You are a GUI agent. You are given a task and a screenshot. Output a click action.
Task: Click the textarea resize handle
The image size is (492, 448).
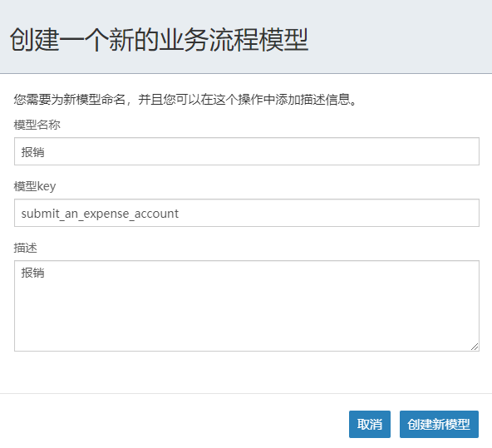pos(475,347)
